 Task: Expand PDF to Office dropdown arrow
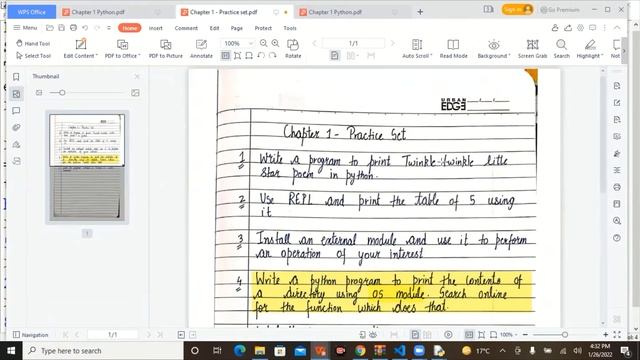click(x=139, y=56)
